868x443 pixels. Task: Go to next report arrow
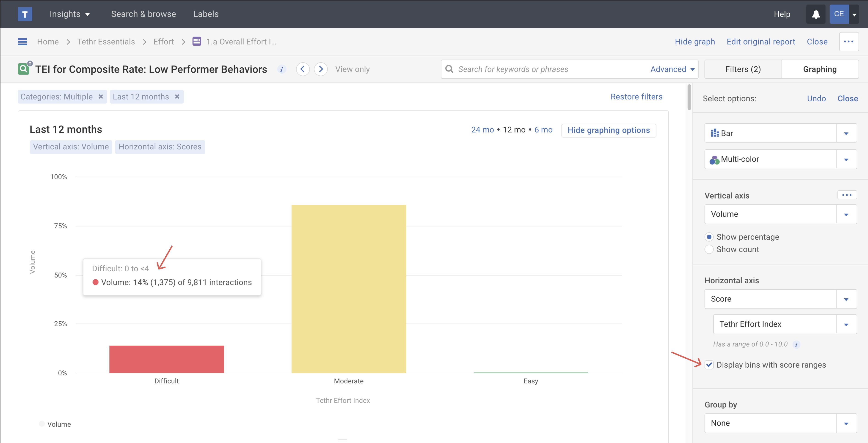[x=320, y=69]
